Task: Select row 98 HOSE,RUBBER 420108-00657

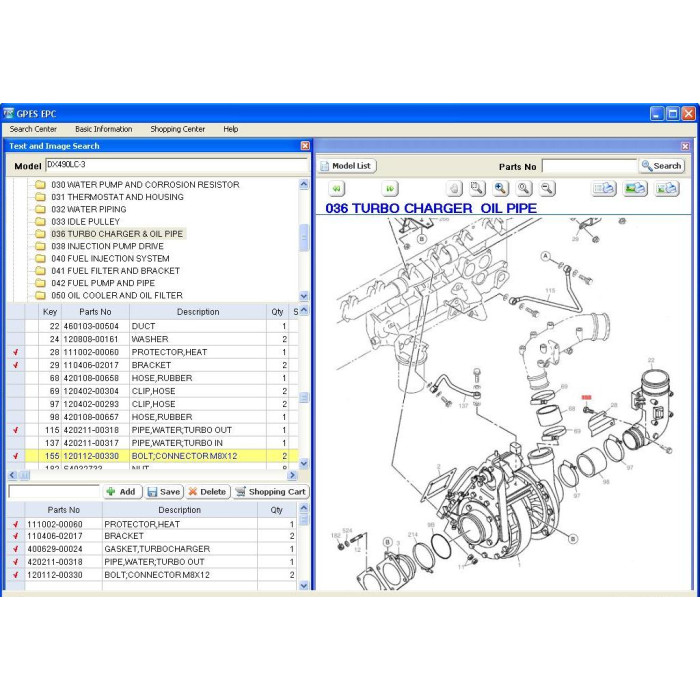Action: click(152, 417)
